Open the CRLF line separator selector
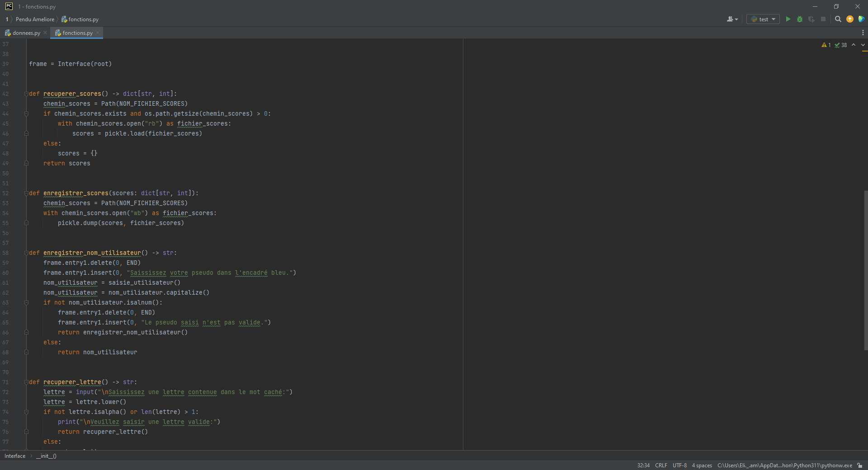Image resolution: width=868 pixels, height=470 pixels. (661, 465)
